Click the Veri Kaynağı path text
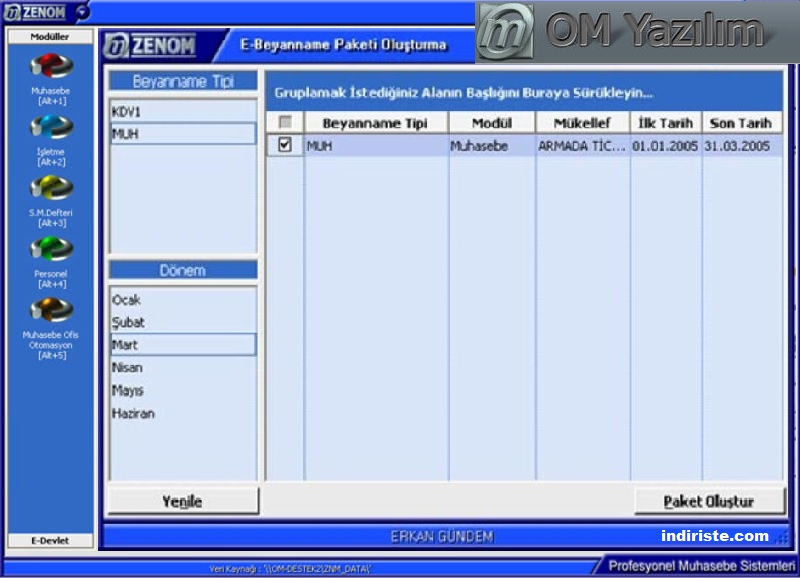This screenshot has width=800, height=578. 290,569
